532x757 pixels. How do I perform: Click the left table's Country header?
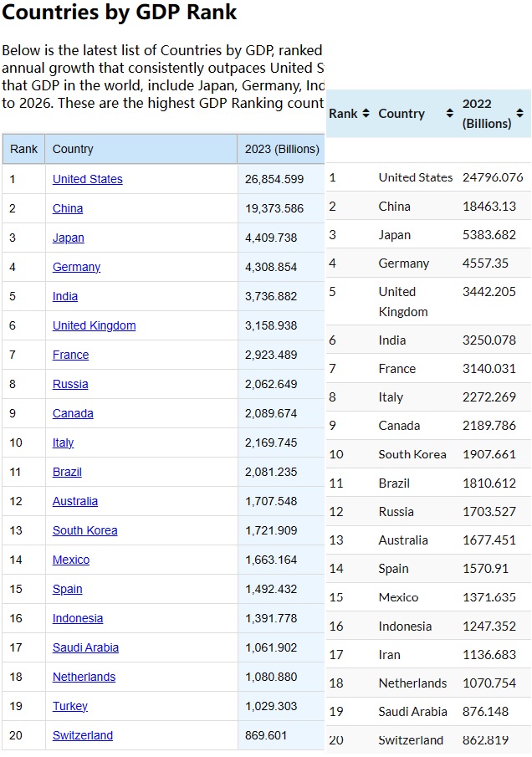tap(141, 149)
